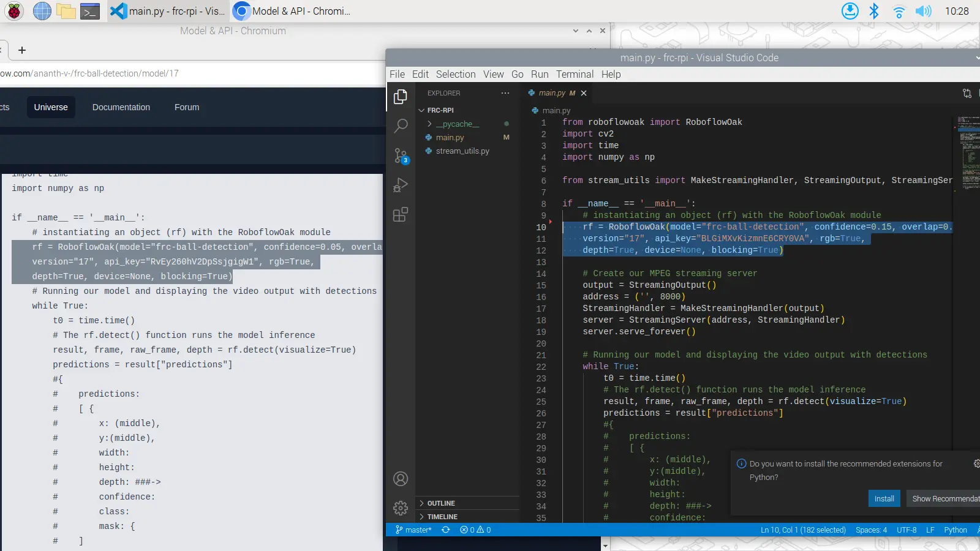The width and height of the screenshot is (980, 551).
Task: Expand the __pycache__ folder
Action: (467, 124)
